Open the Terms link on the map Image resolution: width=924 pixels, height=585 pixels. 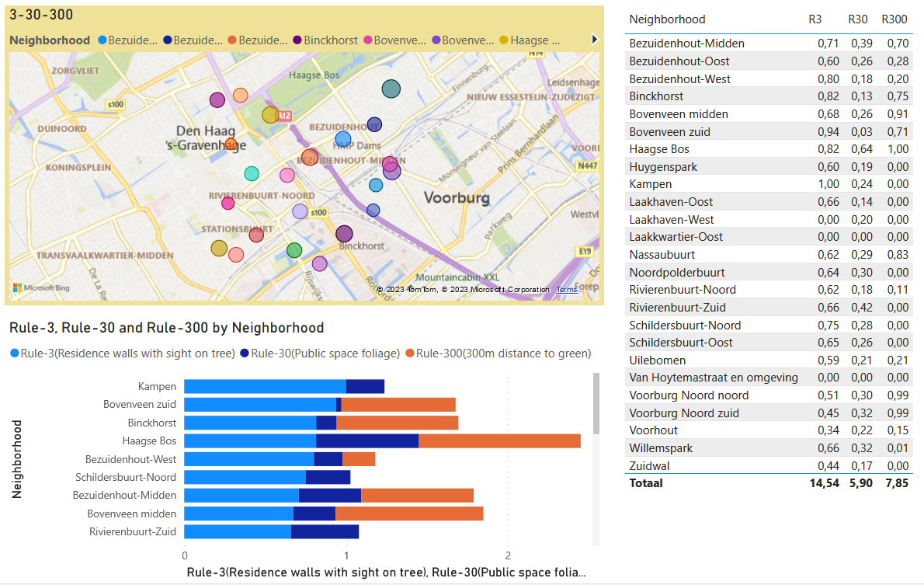click(566, 290)
